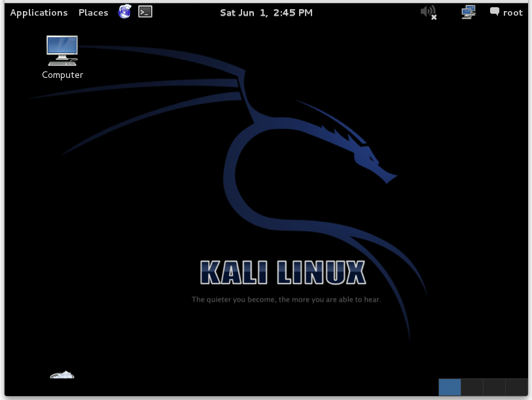The height and width of the screenshot is (400, 532).
Task: Click the small white icon at desktop bottom-left
Action: point(62,375)
